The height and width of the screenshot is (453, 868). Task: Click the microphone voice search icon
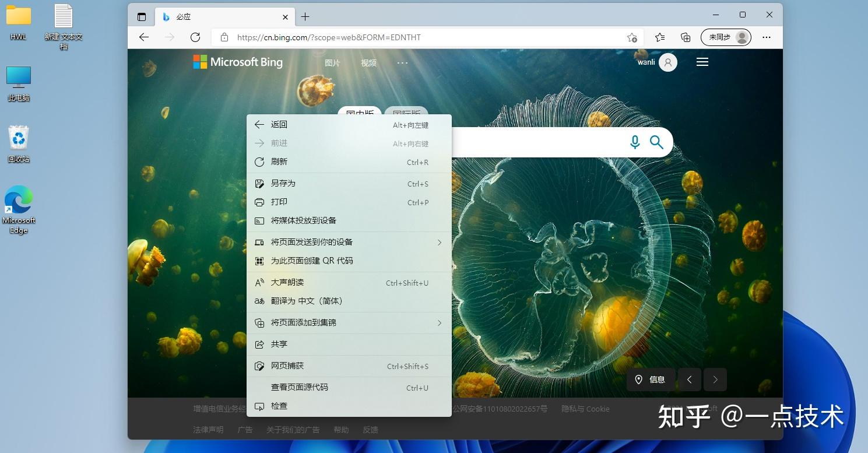[635, 142]
